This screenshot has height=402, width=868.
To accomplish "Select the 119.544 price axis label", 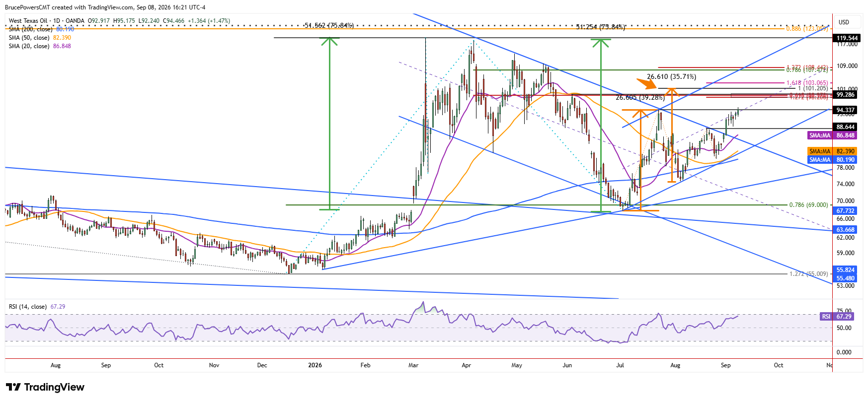I will click(846, 38).
